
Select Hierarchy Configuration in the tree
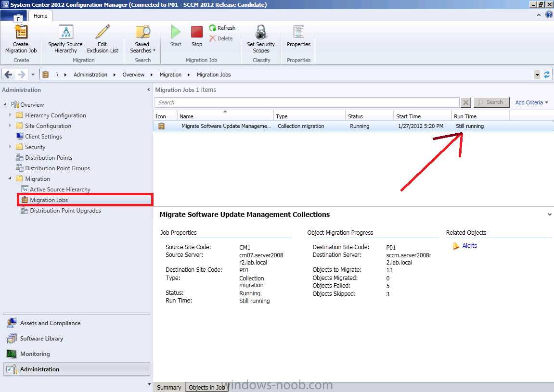(x=55, y=115)
